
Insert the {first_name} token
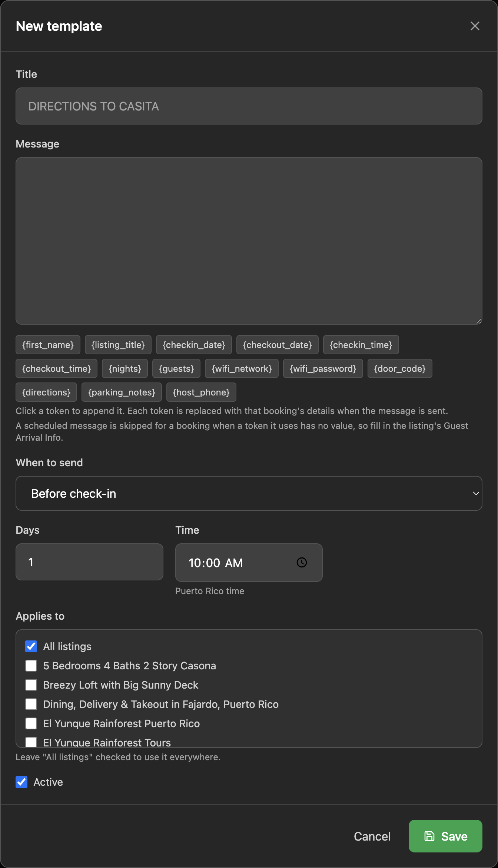coord(48,345)
